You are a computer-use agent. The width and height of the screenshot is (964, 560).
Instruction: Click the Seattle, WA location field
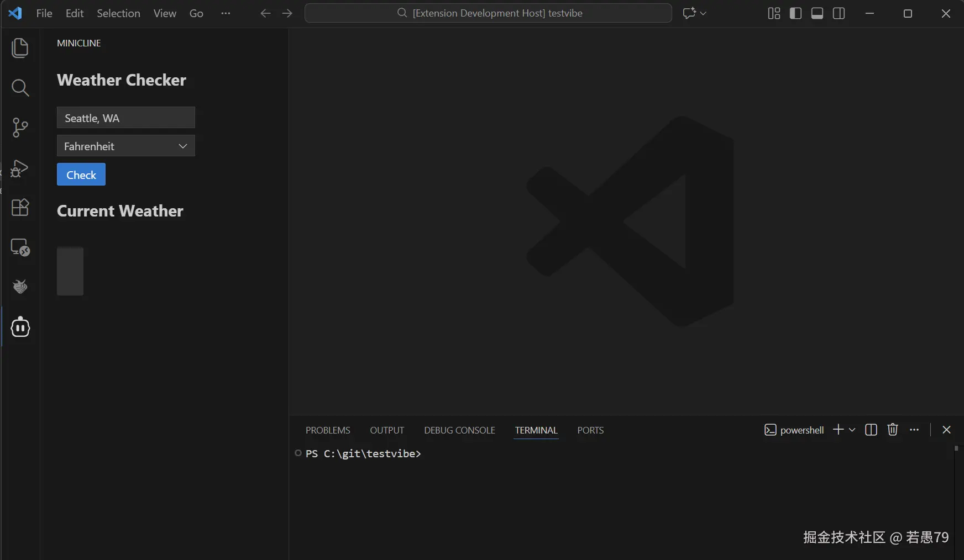coord(126,118)
